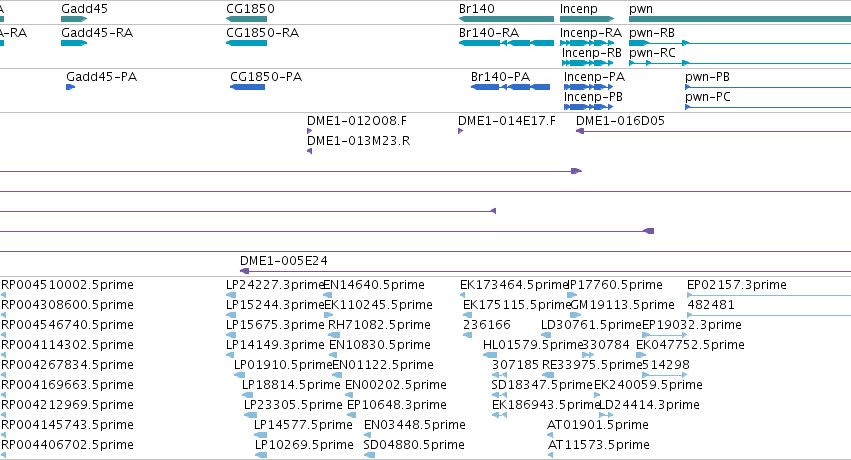Click the pwn-RC transcript label
Image resolution: width=851 pixels, height=460 pixels.
652,53
